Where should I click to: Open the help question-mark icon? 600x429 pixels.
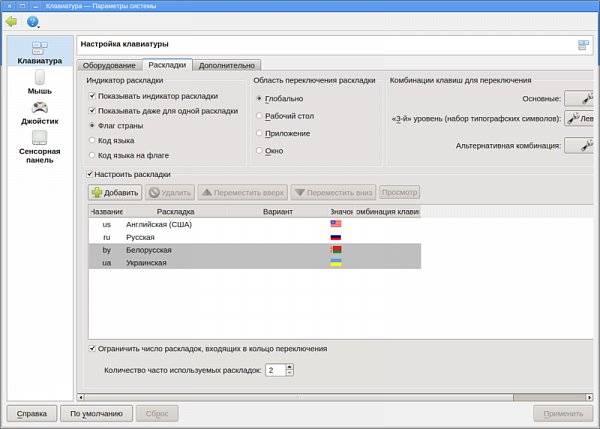pyautogui.click(x=32, y=21)
